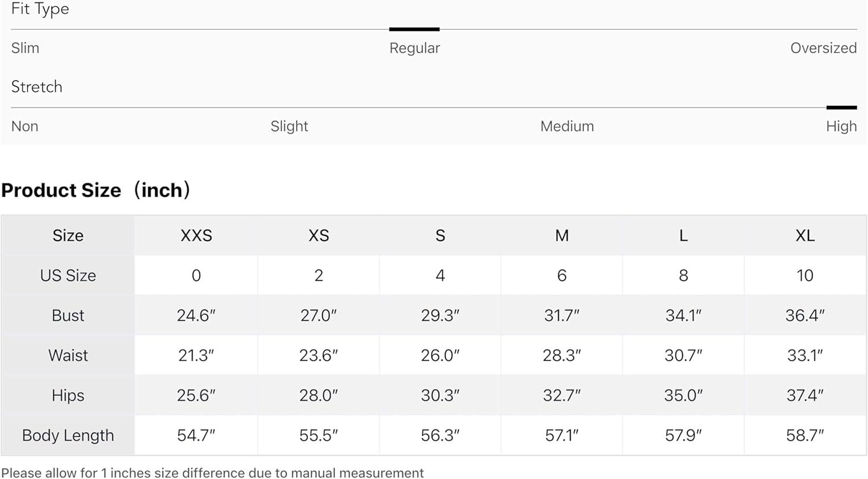The image size is (868, 479).
Task: Select the 37.4" hips value for XL
Action: 805,395
